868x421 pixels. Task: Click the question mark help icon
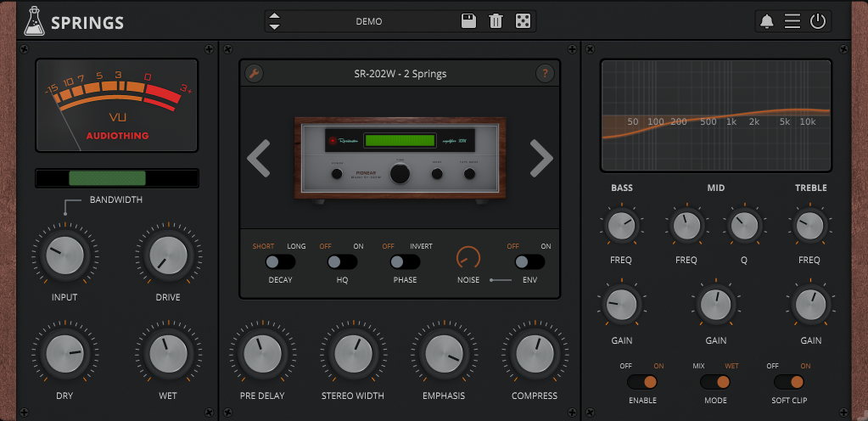[545, 73]
